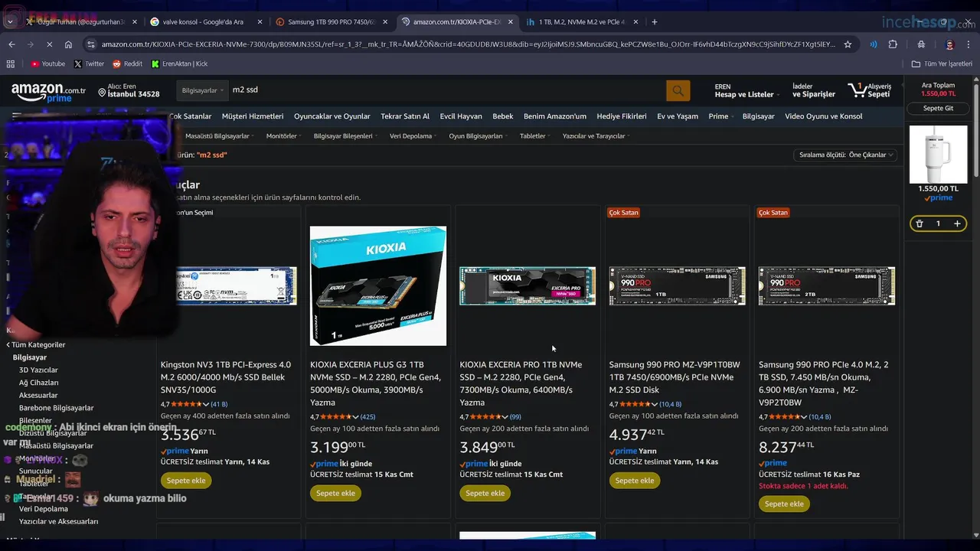Expand the Bilgisayar Bileşenleri submenu

[x=346, y=136]
